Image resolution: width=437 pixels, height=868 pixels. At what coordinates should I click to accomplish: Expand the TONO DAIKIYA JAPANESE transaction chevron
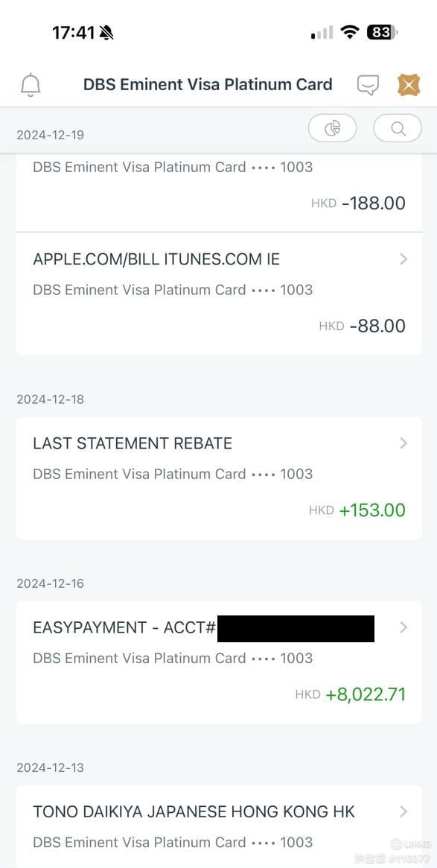(403, 811)
